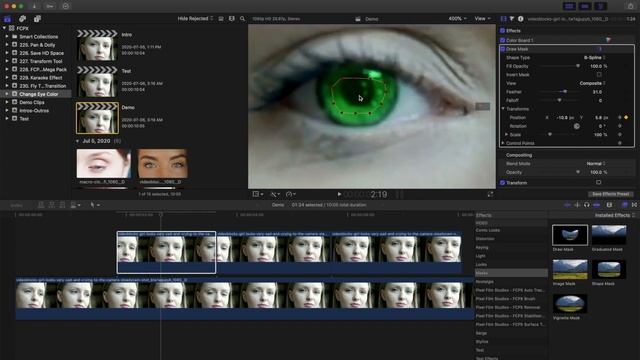Click the import media arrow icon
Screen dimensions: 640x360
click(34, 6)
